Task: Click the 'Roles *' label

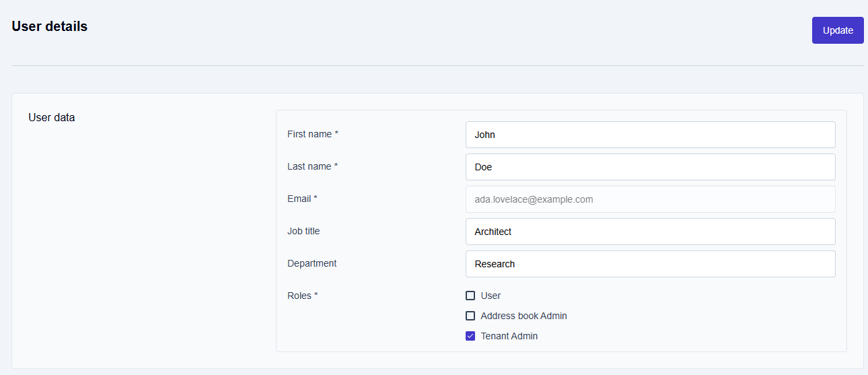Action: coord(302,296)
